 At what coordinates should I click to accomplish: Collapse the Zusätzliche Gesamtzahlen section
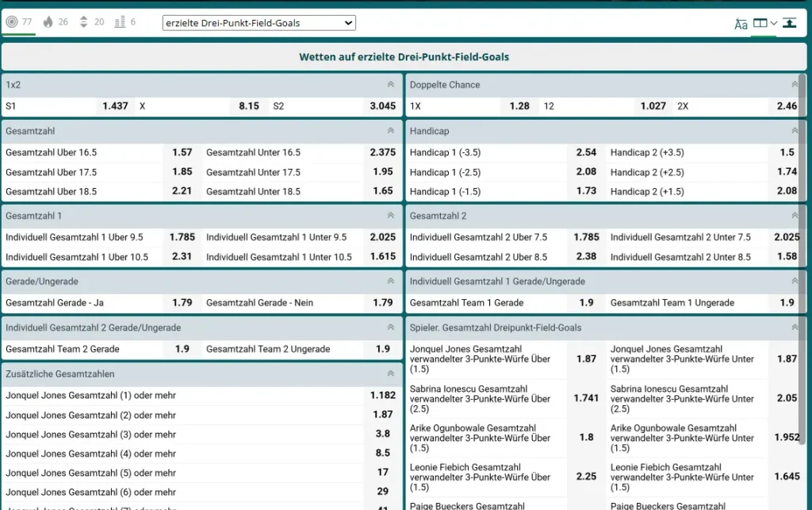point(390,374)
